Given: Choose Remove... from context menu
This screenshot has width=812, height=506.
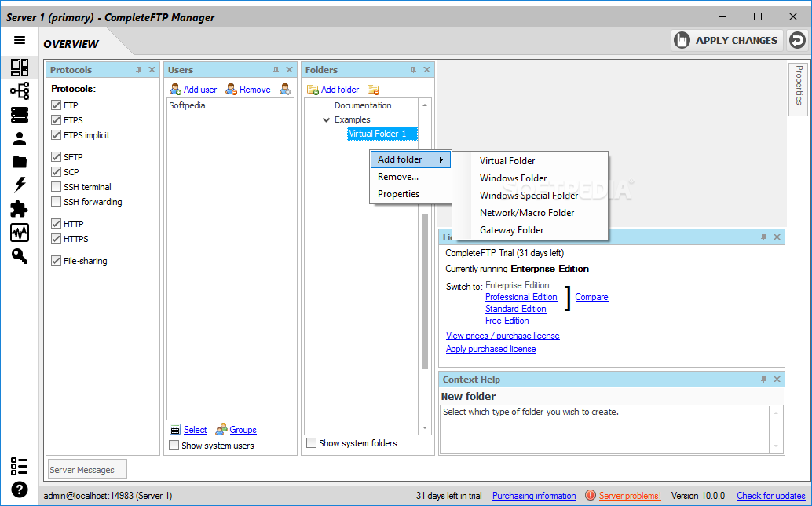Looking at the screenshot, I should click(410, 177).
